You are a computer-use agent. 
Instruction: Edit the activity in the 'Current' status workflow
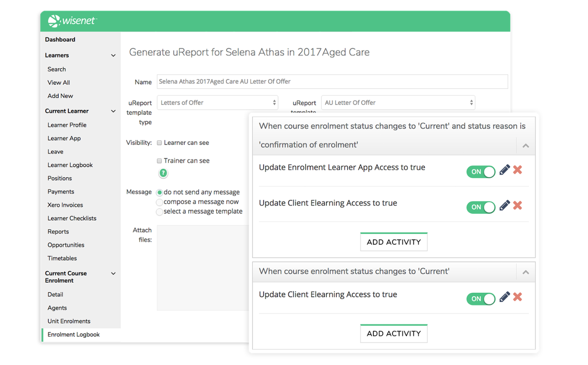point(504,297)
